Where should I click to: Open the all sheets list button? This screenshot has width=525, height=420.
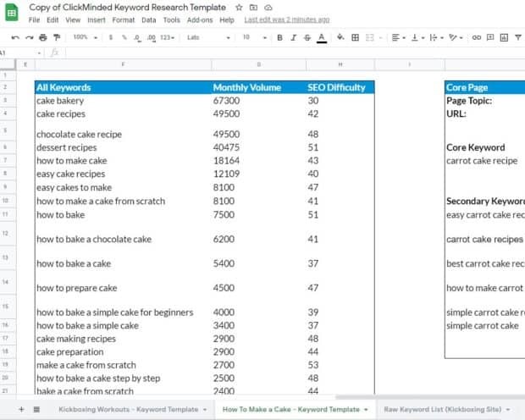pos(36,409)
